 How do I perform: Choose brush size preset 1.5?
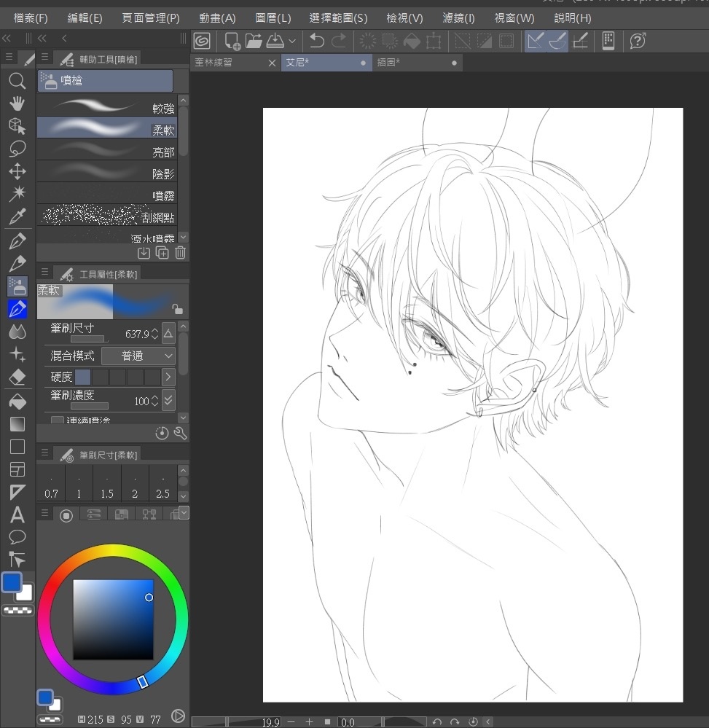[x=107, y=483]
